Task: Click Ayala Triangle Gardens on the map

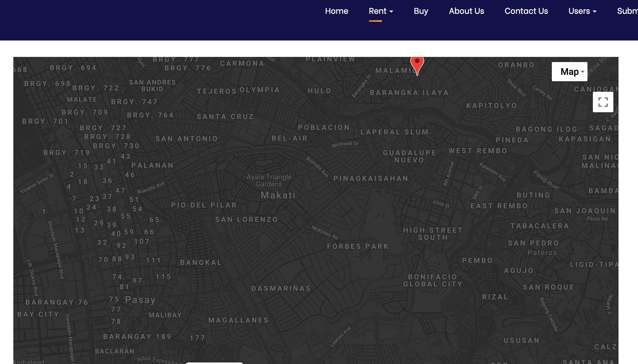Action: (x=269, y=180)
